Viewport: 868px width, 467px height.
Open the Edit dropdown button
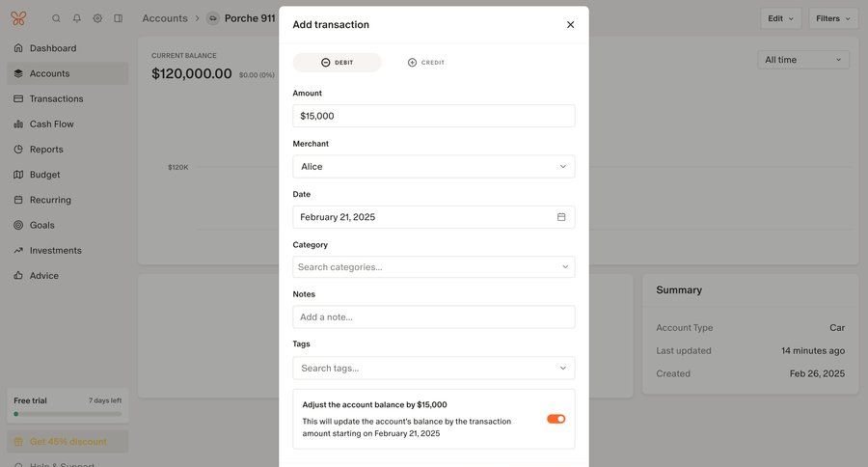coord(780,18)
